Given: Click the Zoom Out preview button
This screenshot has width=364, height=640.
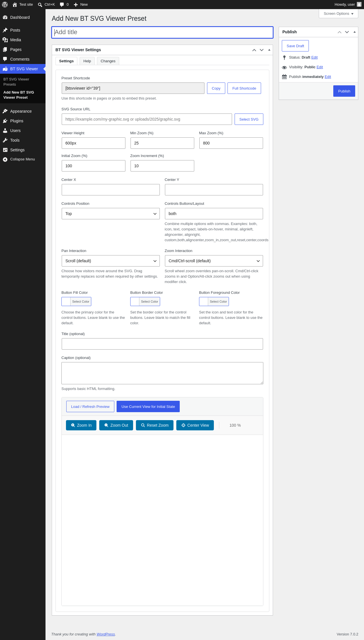Looking at the screenshot, I should click(116, 425).
